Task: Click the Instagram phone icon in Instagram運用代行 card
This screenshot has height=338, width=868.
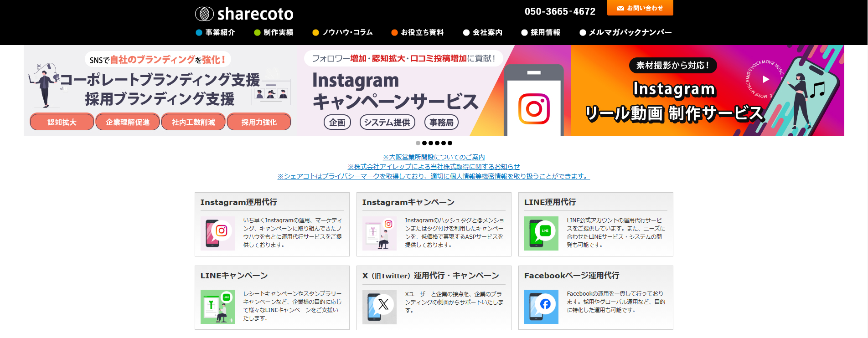Action: [217, 233]
